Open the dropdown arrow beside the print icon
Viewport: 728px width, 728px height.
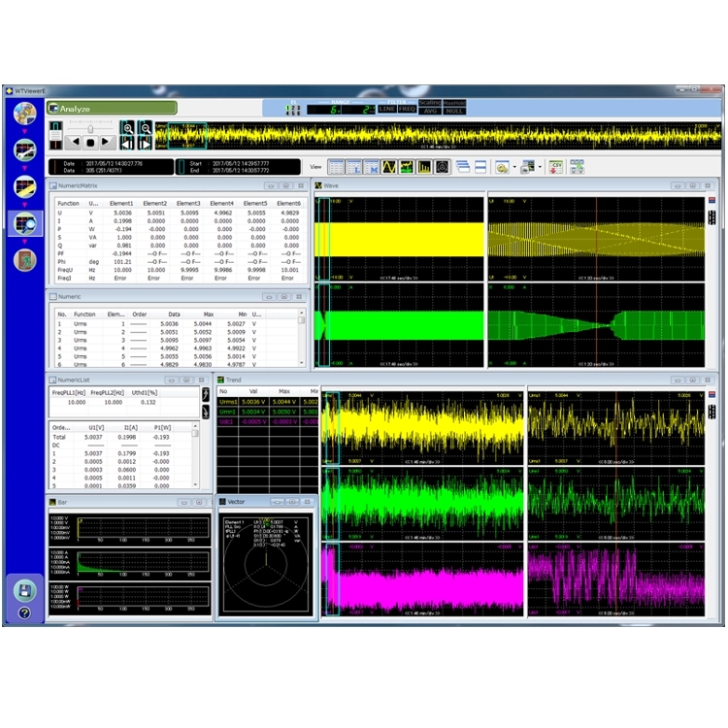[540, 167]
